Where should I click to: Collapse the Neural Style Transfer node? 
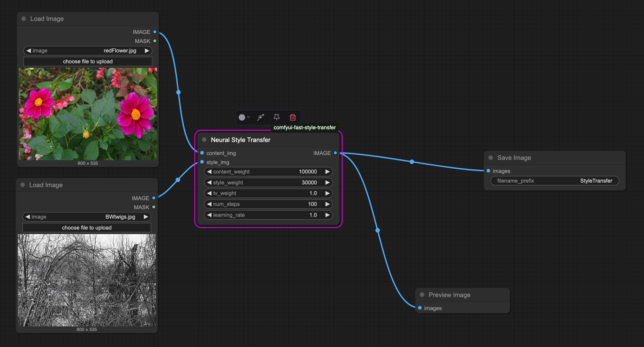click(x=204, y=140)
